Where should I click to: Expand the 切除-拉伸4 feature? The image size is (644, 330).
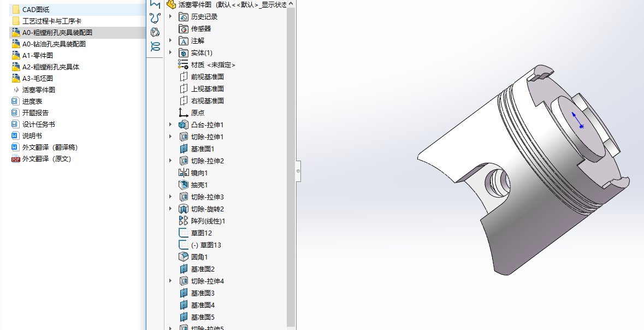171,281
